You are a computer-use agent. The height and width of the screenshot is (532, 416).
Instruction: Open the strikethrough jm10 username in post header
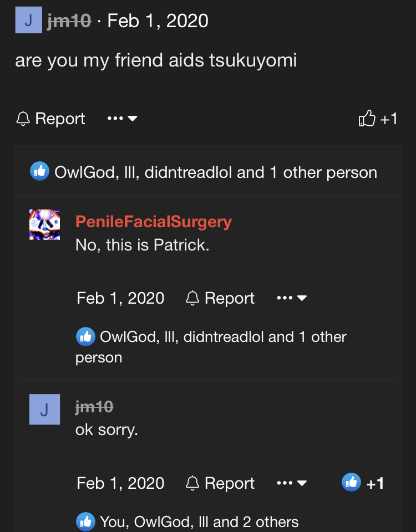69,21
